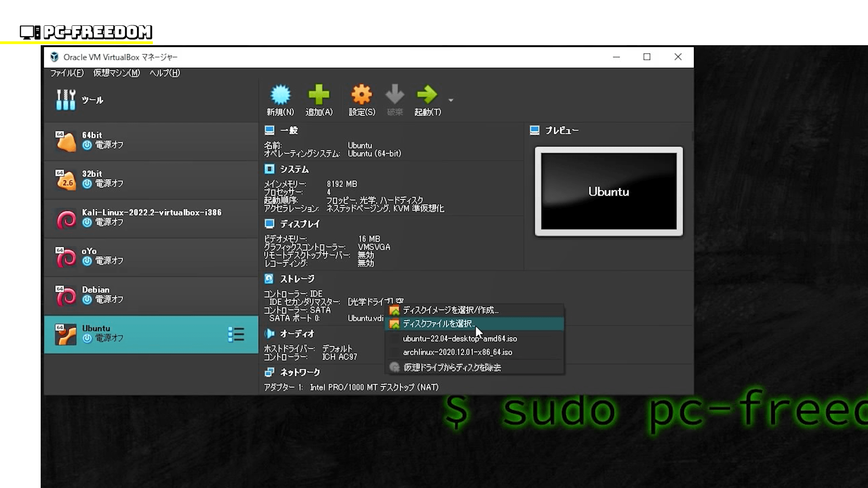Click the Network (ネットワーク) section icon
Viewport: 868px width, 488px height.
point(269,372)
